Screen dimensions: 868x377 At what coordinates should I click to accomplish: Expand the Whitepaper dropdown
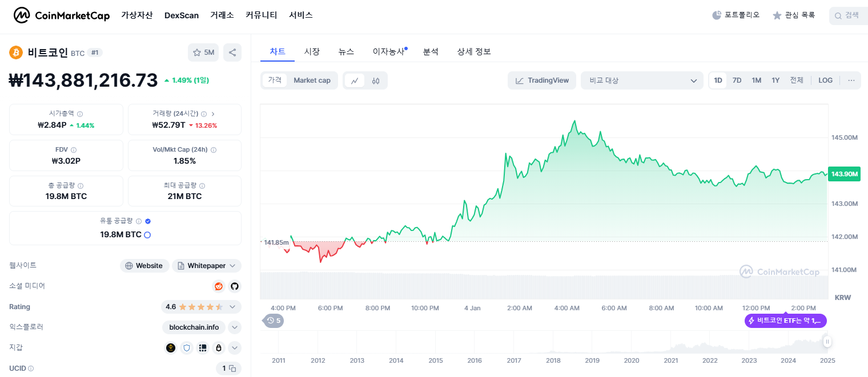[207, 266]
